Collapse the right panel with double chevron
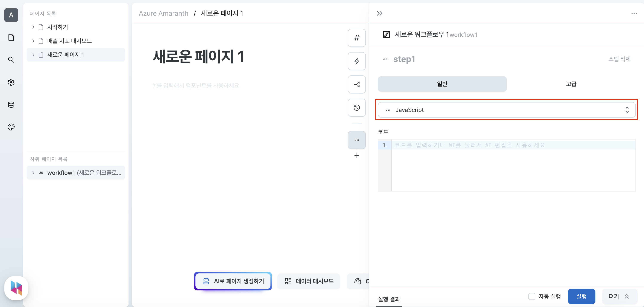 [x=380, y=13]
